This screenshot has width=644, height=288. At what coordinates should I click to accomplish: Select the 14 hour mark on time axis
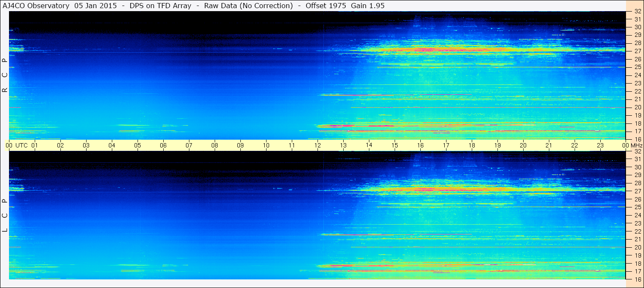tap(369, 145)
